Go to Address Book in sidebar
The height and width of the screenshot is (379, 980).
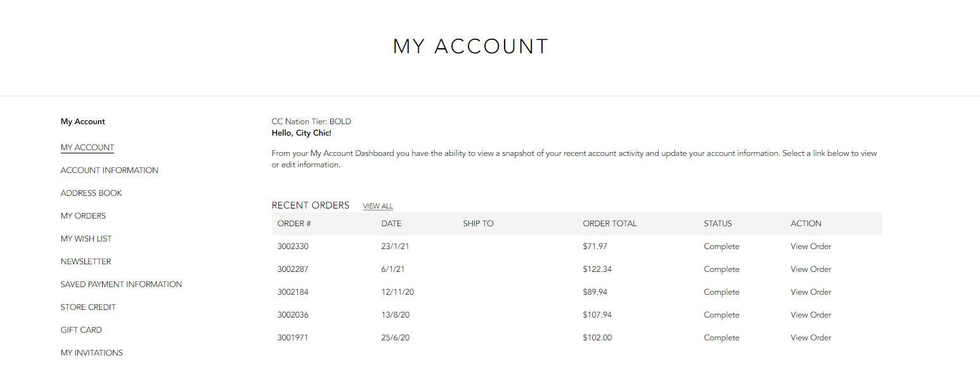click(x=91, y=193)
